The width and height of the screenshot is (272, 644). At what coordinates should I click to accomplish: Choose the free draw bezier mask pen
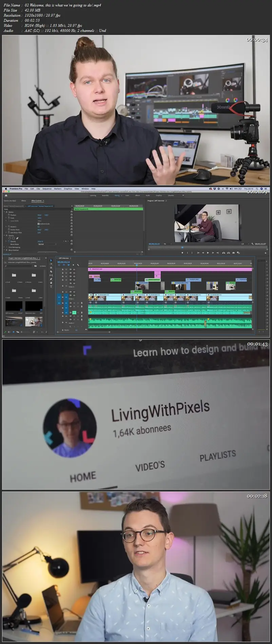[17, 238]
